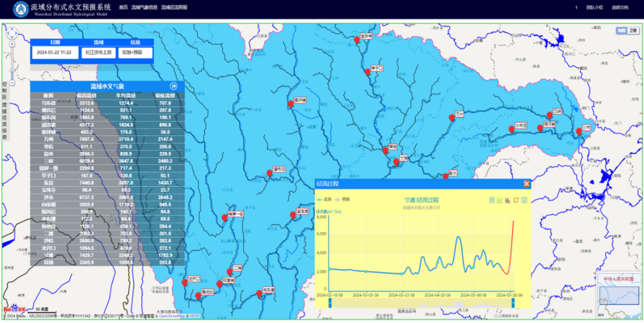Image resolution: width=644 pixels, height=323 pixels.
Task: Open the 流域 basin dropdown
Action: pos(99,53)
